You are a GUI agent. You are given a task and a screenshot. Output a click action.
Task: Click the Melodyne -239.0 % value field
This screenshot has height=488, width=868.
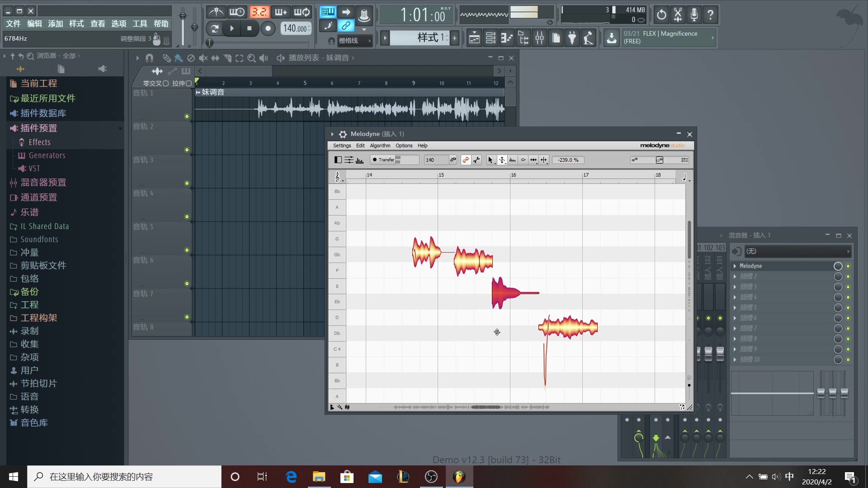(x=568, y=160)
